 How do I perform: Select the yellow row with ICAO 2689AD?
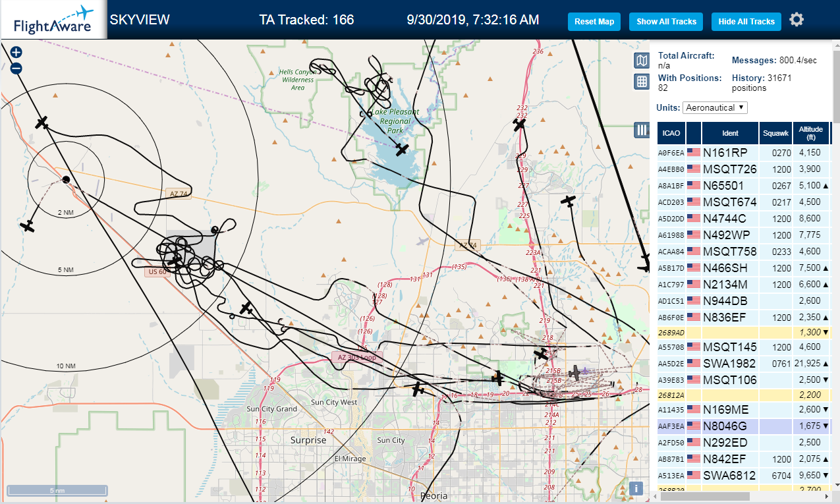[744, 332]
